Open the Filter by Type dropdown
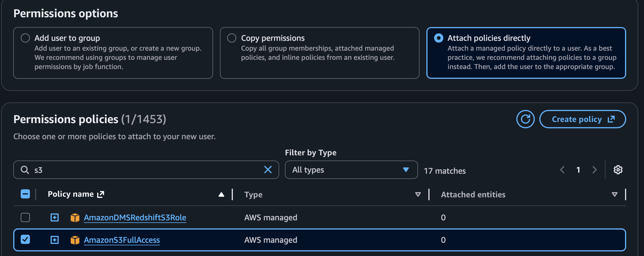This screenshot has height=256, width=644. [351, 170]
